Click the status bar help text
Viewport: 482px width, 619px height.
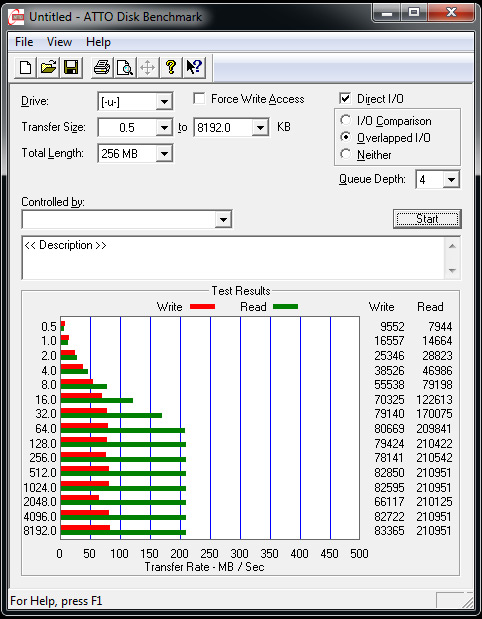56,601
